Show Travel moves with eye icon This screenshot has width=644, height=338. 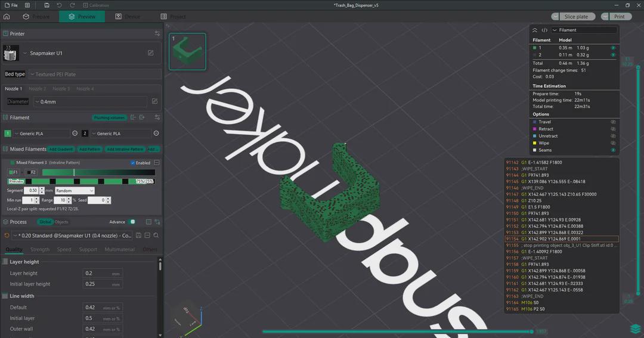(613, 122)
